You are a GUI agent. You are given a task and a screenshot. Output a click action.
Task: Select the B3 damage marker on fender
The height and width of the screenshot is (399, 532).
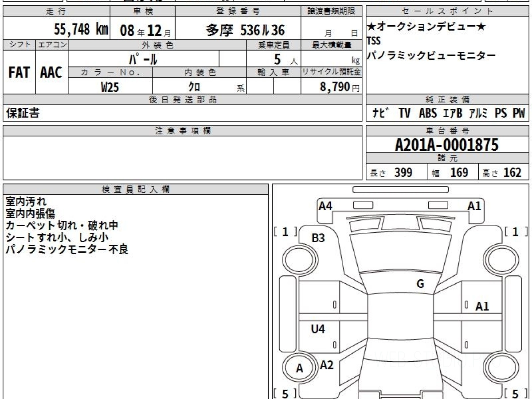pyautogui.click(x=318, y=238)
